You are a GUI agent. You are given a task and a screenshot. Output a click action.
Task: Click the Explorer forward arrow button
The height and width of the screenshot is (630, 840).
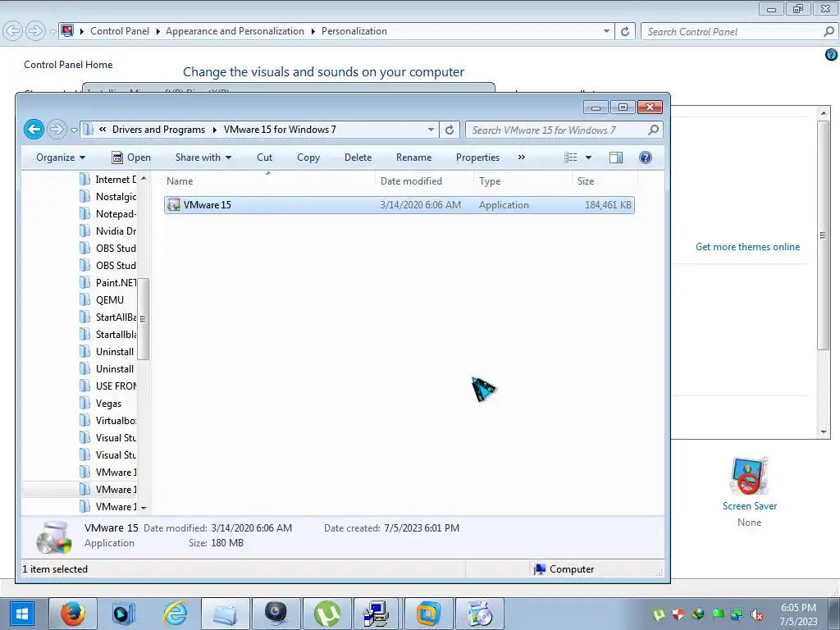(x=57, y=129)
